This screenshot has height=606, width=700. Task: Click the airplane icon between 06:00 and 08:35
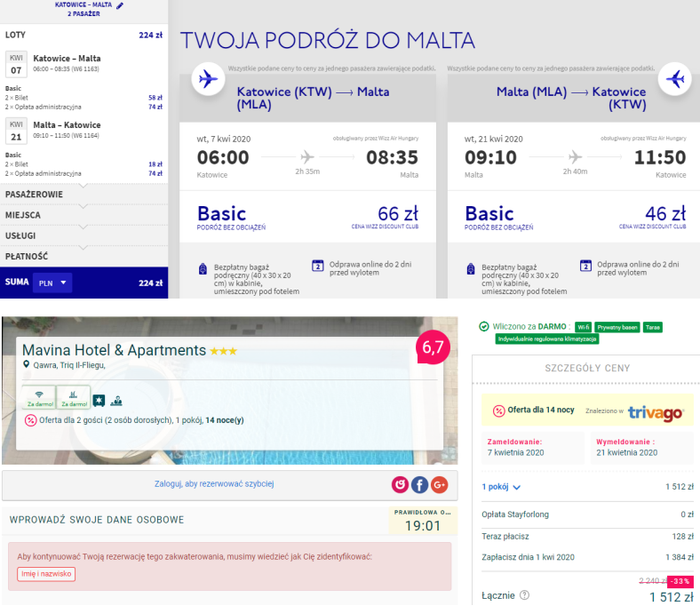307,156
